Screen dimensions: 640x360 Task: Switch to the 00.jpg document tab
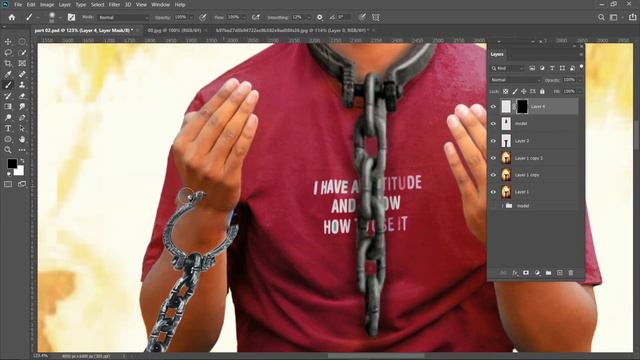pos(174,30)
